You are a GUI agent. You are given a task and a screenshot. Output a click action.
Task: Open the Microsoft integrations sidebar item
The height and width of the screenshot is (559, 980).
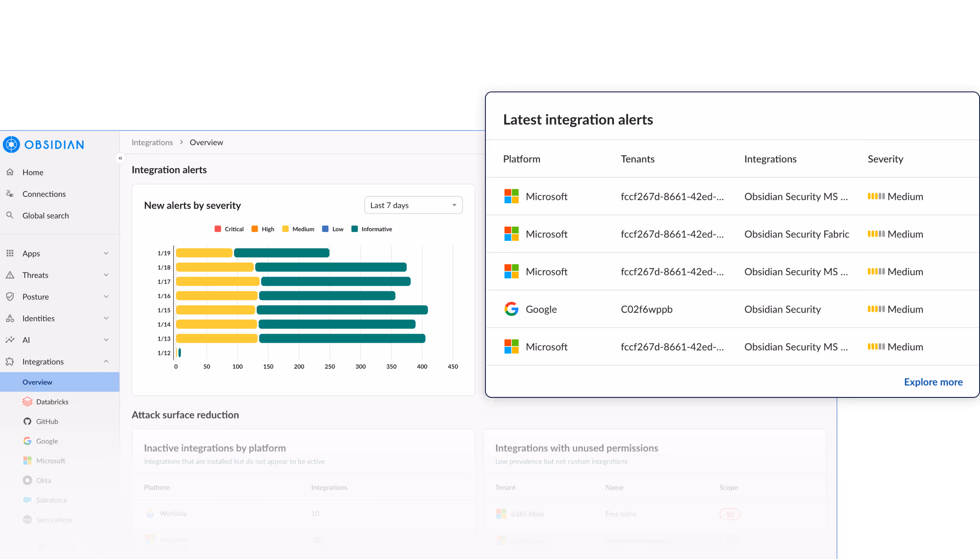pos(50,461)
